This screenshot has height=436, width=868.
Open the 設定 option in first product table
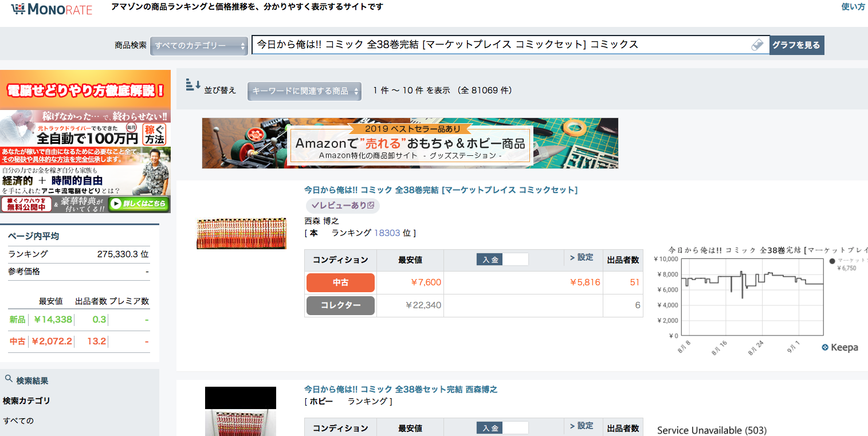pos(582,258)
